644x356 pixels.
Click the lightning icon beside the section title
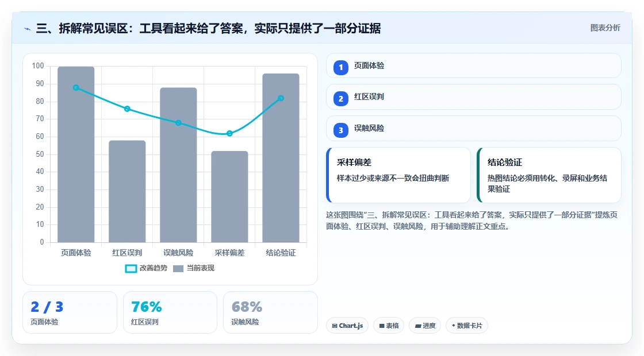(x=28, y=29)
